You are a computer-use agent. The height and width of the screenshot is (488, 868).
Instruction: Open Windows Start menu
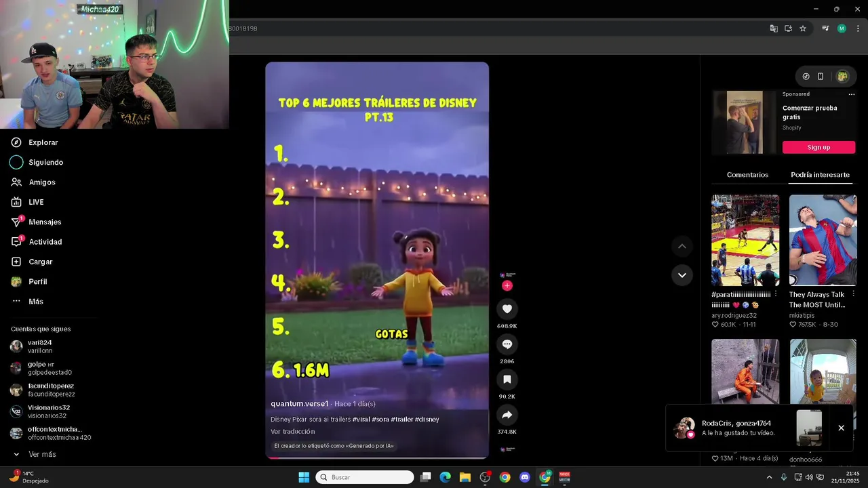point(304,477)
